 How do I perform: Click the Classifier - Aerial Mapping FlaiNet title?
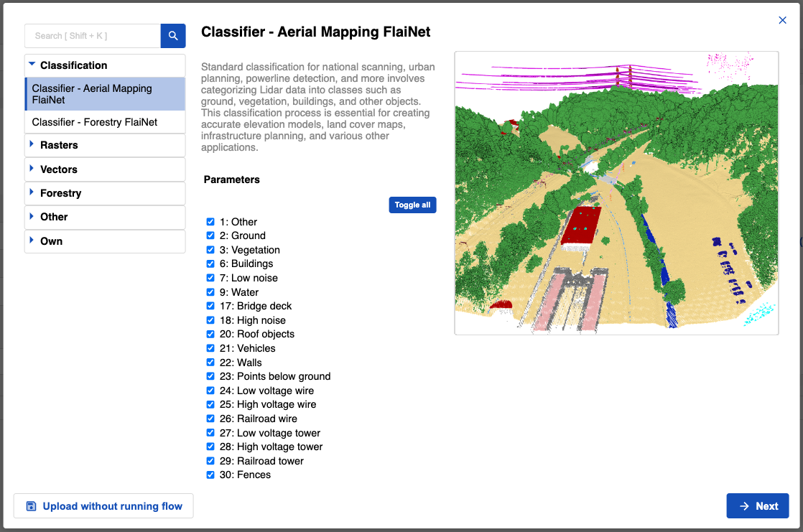coord(315,32)
